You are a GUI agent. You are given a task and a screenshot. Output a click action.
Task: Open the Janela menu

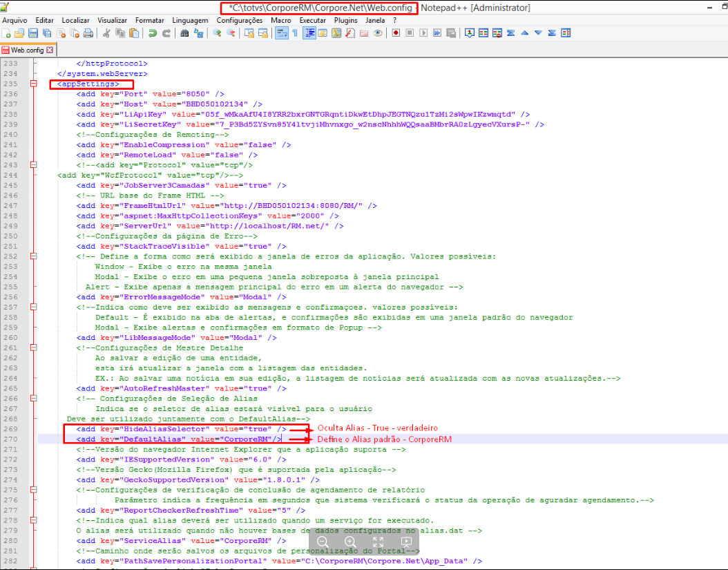(375, 21)
